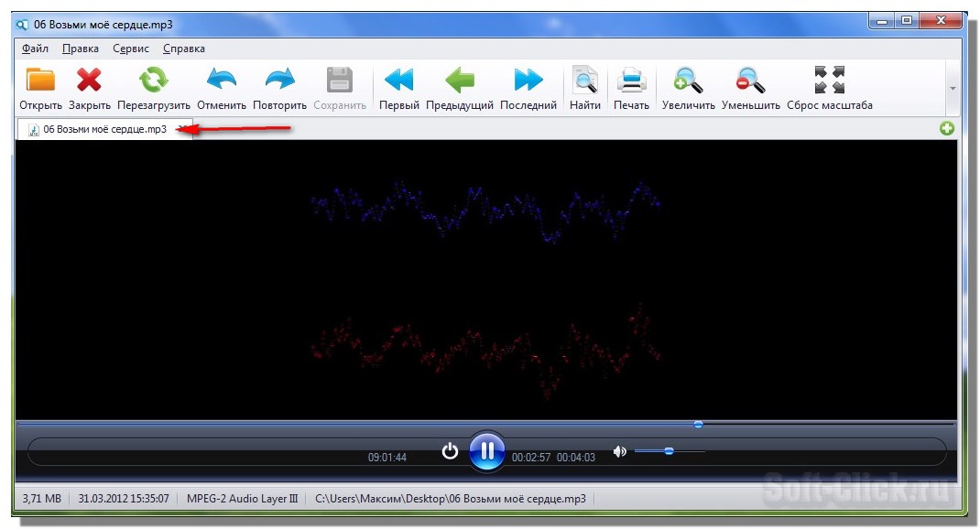Close the file with the red X icon
This screenshot has height=529, width=980.
point(89,81)
